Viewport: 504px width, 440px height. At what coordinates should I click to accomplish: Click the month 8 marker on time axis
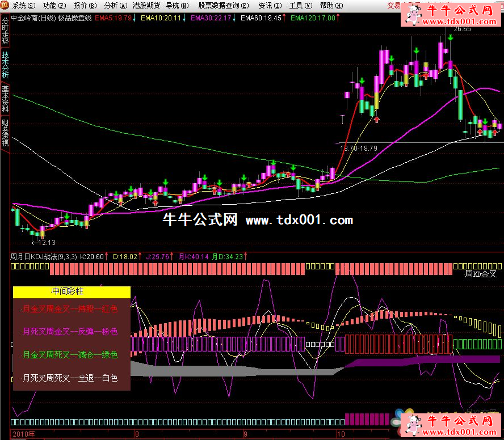click(x=137, y=434)
